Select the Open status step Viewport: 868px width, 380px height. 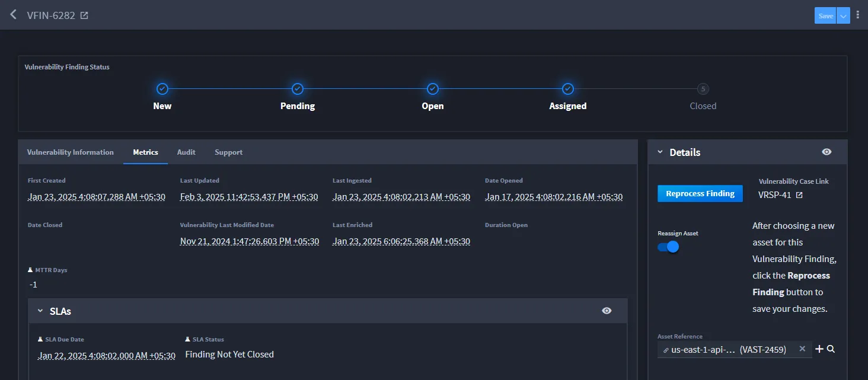click(x=433, y=89)
